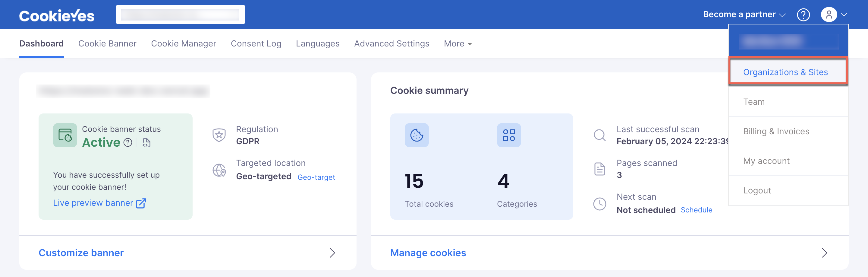Open the Manage cookies chevron arrow
This screenshot has width=868, height=277.
coord(824,253)
